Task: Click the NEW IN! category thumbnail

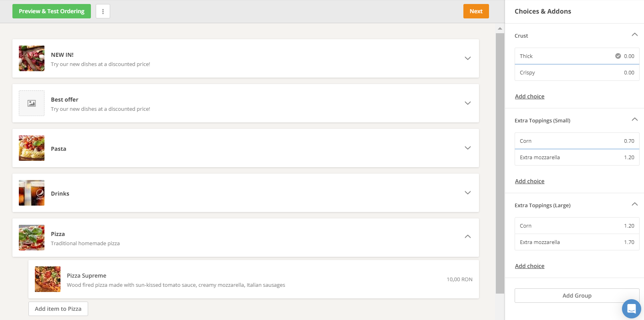Action: [x=32, y=58]
